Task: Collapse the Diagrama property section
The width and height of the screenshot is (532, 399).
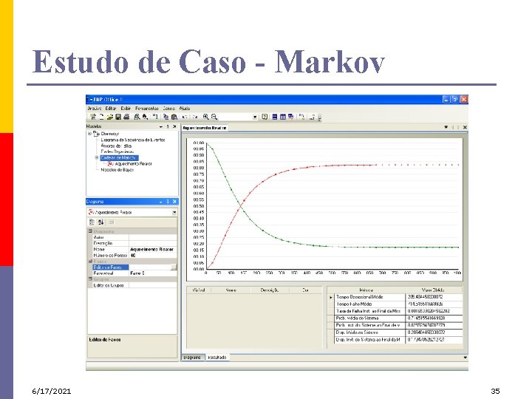Action: point(91,231)
